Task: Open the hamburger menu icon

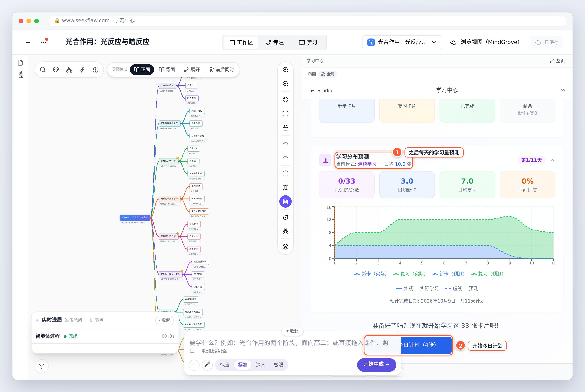Action: (x=28, y=42)
